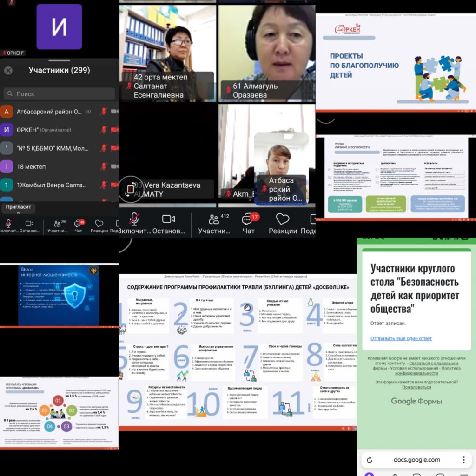Open Реакции heart in left toolbar
Screen dimensions: 476x476
(x=99, y=226)
